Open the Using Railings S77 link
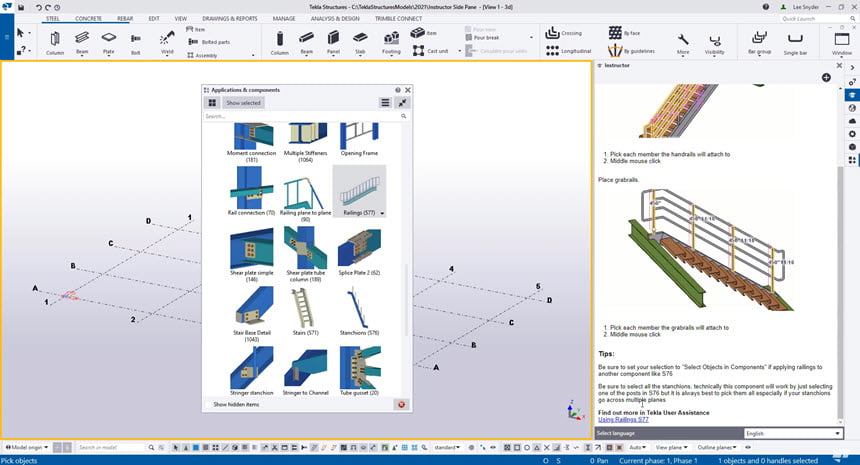The height and width of the screenshot is (465, 860). (623, 419)
